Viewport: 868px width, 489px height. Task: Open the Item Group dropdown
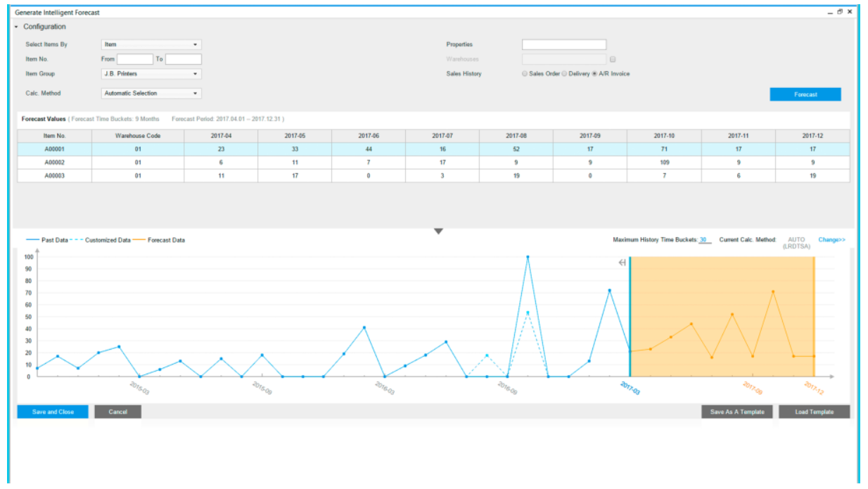[151, 74]
